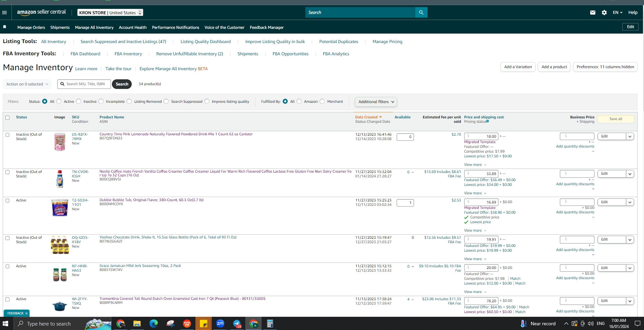Open the Action on 0 selected dropdown
This screenshot has height=330, width=644.
pyautogui.click(x=27, y=84)
